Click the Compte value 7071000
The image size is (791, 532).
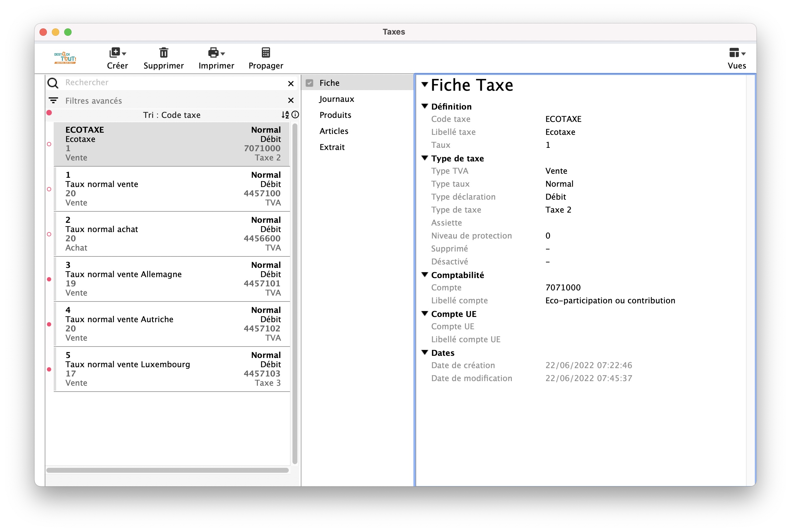(563, 288)
